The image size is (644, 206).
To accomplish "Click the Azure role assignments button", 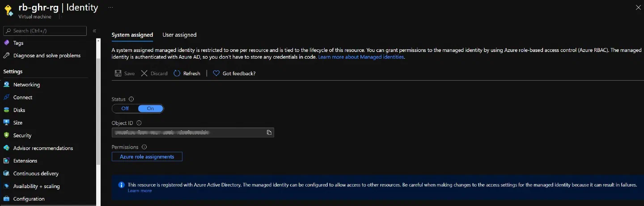I will pyautogui.click(x=147, y=157).
